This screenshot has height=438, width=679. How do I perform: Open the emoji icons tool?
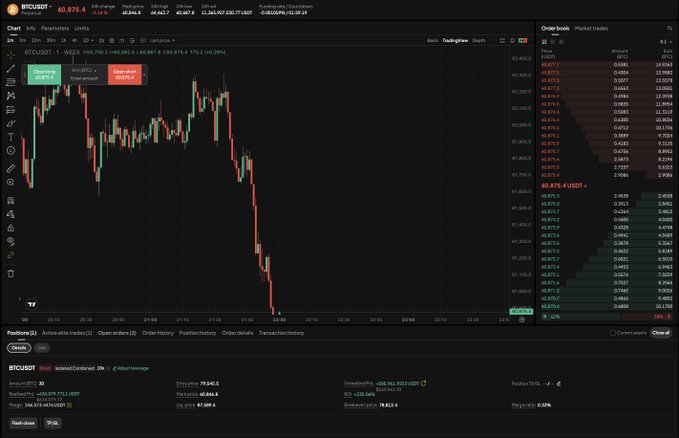pos(11,150)
